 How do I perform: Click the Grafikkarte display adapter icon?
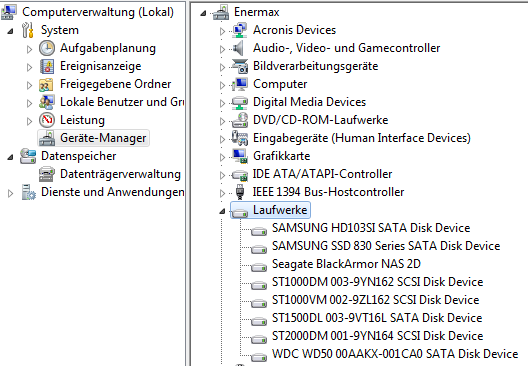click(240, 156)
